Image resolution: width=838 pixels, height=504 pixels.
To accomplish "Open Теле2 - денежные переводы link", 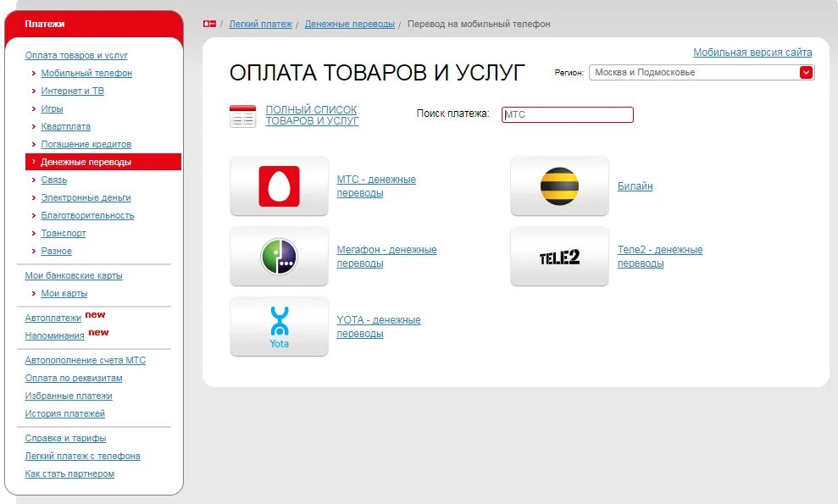I will (x=660, y=257).
